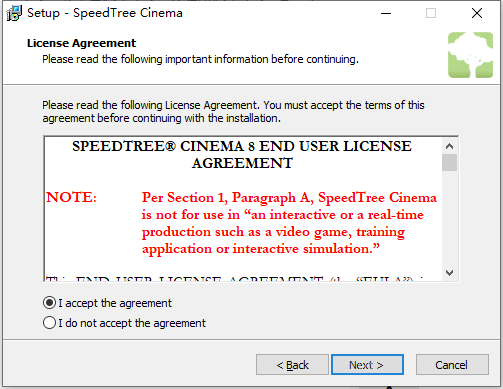Click the setup installer icon in title bar

14,13
